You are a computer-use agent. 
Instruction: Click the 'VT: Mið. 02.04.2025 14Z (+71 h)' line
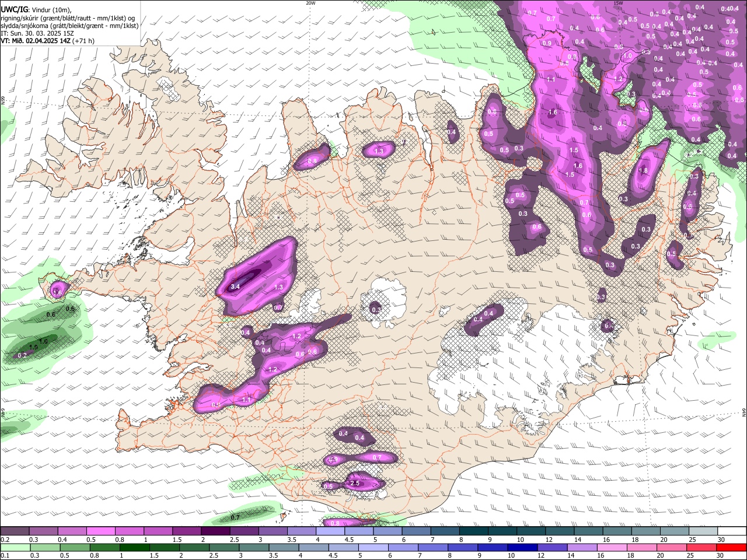click(47, 41)
